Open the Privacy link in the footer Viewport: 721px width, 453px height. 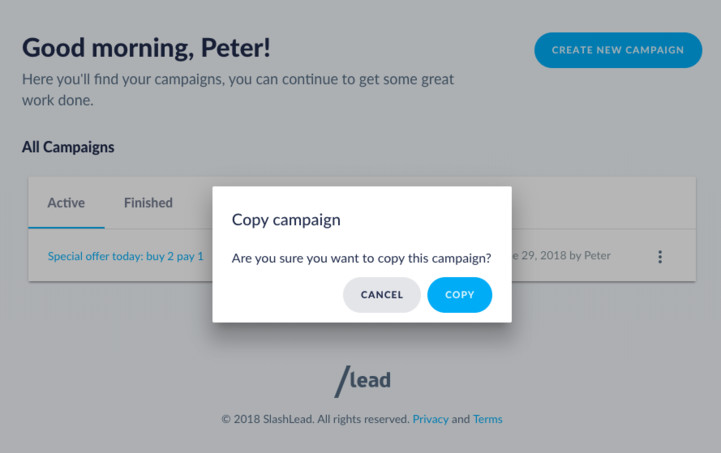pyautogui.click(x=430, y=419)
